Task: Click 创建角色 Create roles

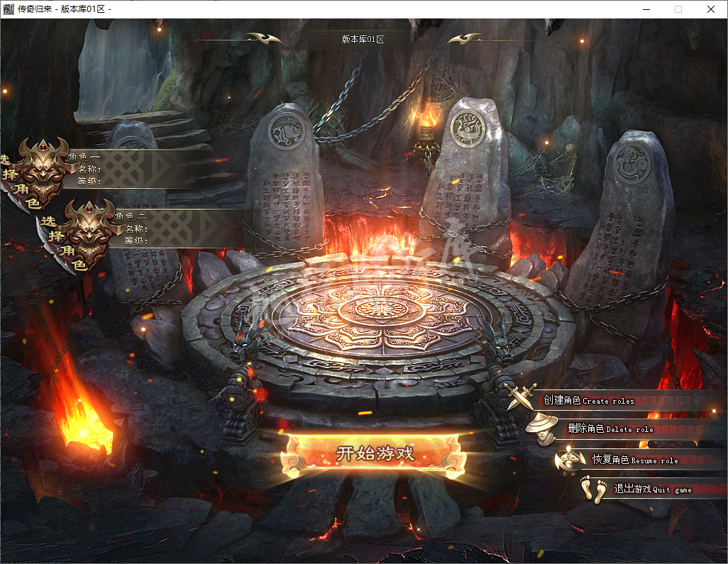Action: click(589, 400)
